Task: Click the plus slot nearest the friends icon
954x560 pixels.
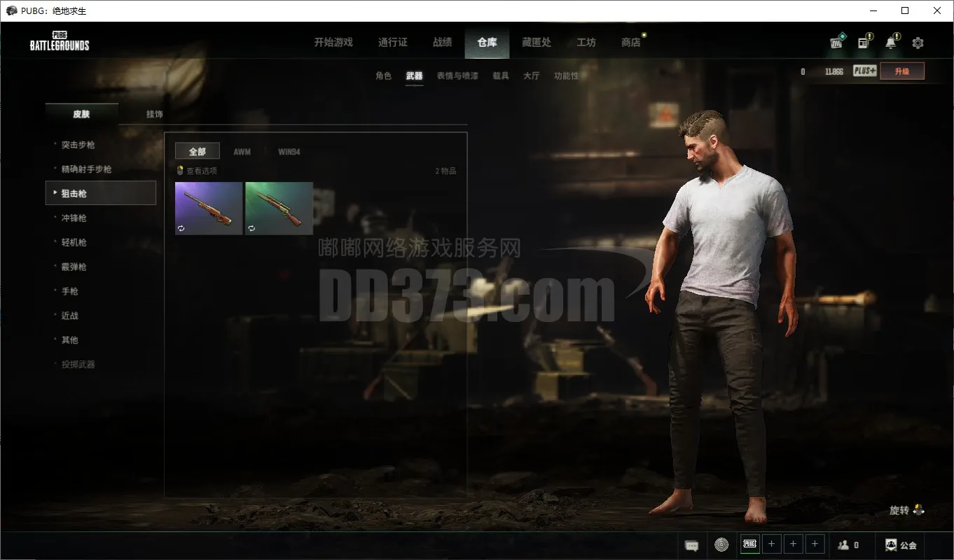Action: [x=815, y=544]
